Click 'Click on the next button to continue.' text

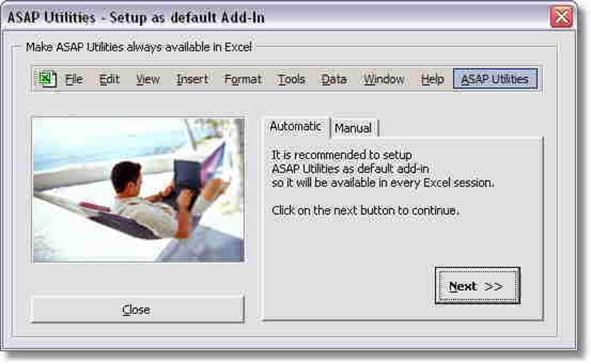[x=366, y=210]
